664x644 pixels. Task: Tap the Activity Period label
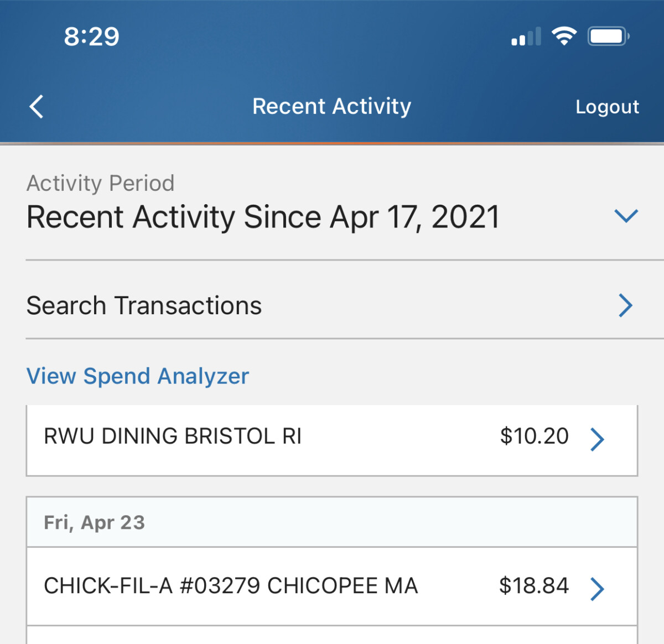101,183
